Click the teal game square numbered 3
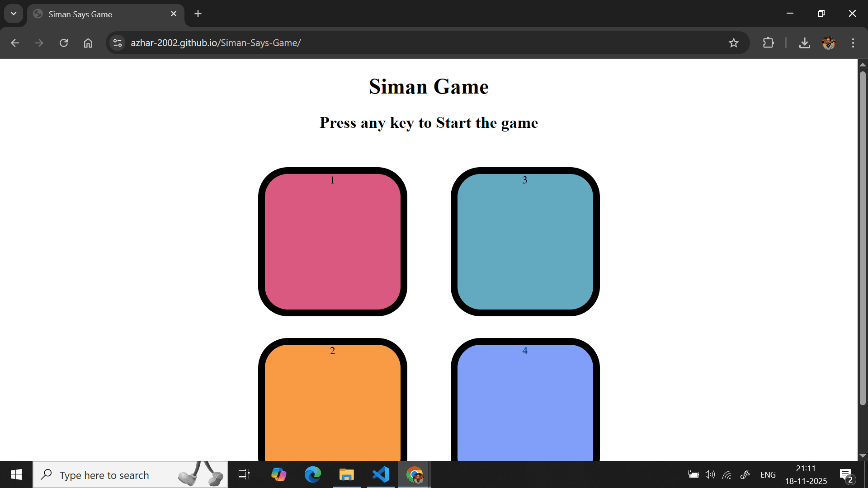868x488 pixels. tap(525, 243)
